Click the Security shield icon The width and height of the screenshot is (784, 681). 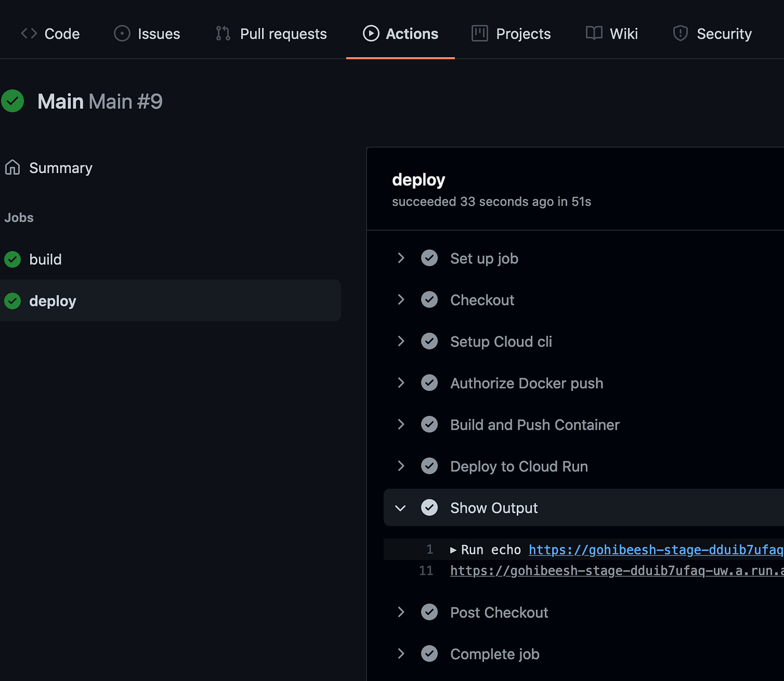coord(680,33)
